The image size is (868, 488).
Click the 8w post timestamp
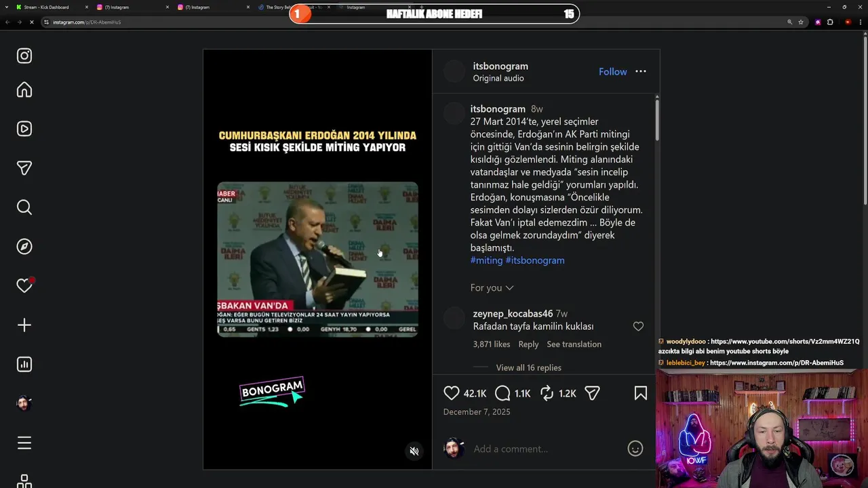point(536,109)
